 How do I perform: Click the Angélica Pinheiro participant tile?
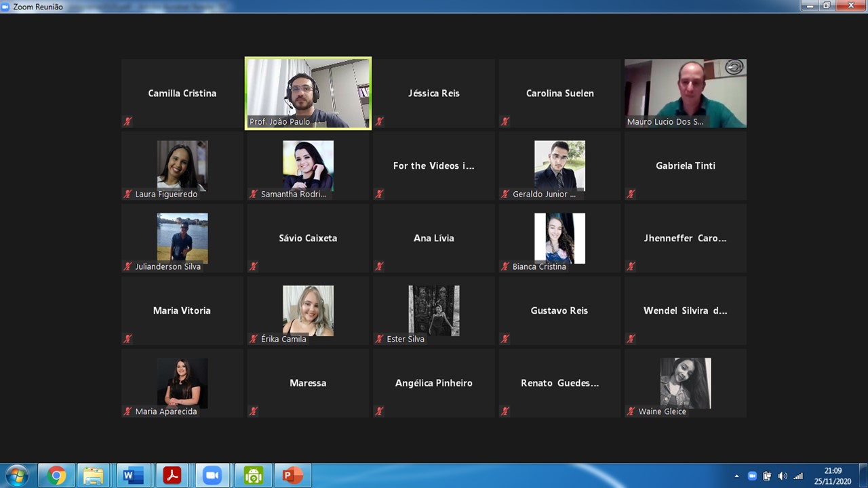coord(433,383)
